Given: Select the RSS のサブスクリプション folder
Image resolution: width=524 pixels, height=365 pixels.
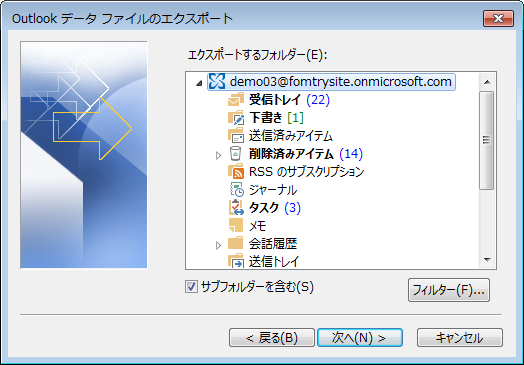Looking at the screenshot, I should [306, 172].
